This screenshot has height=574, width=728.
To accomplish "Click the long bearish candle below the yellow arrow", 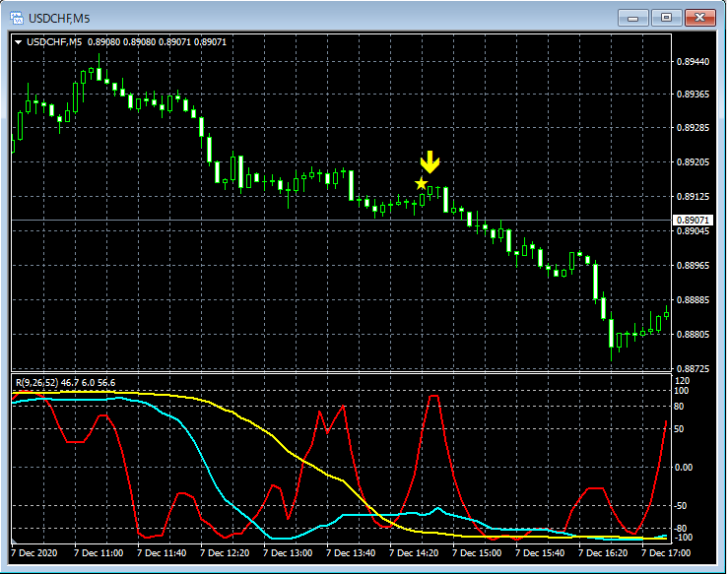I will [445, 200].
